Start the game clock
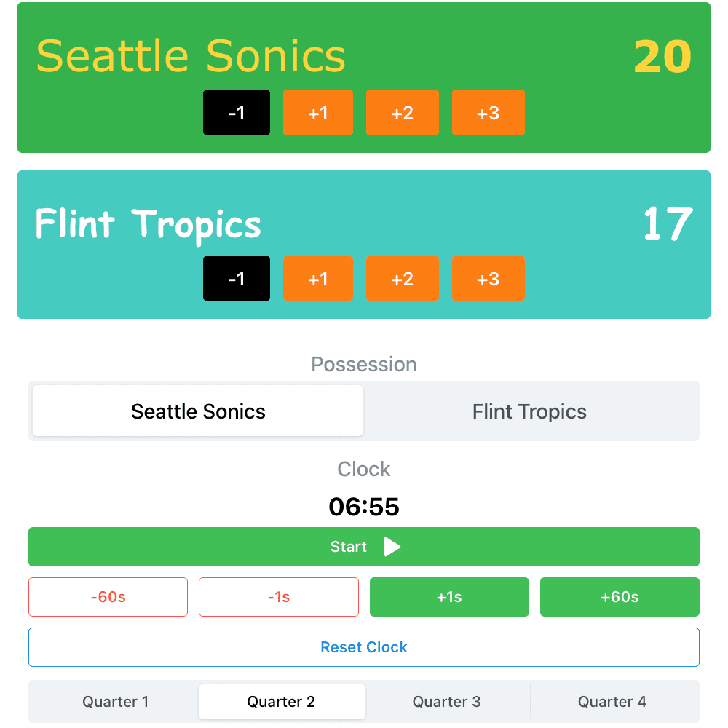The image size is (728, 728). 364,547
